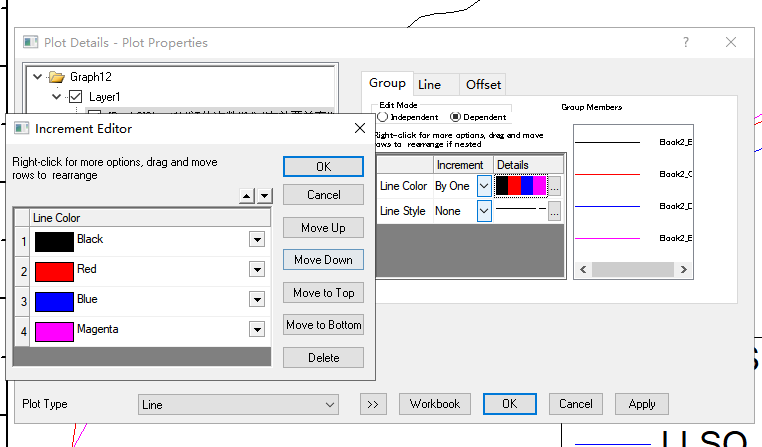762x447 pixels.
Task: Click the Workbook button
Action: click(435, 404)
